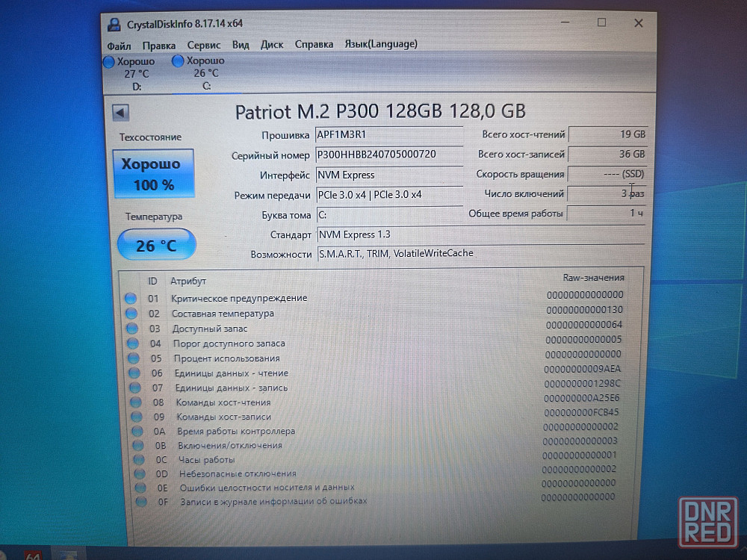Screen dimensions: 747x560
Task: Click the Хорошо 100 % health status button
Action: 152,174
